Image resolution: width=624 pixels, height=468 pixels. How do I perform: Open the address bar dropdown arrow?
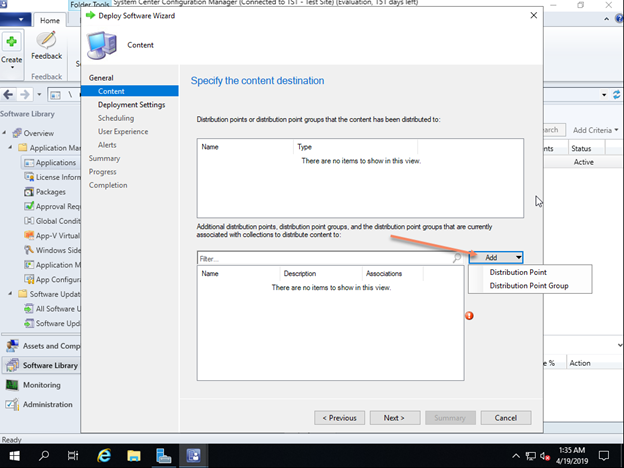coord(604,95)
